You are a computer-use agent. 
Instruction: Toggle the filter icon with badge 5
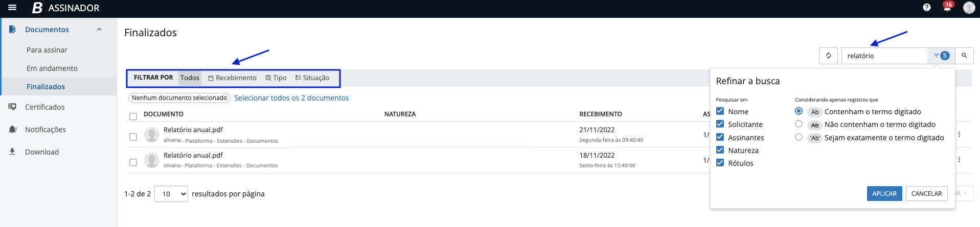pos(941,56)
